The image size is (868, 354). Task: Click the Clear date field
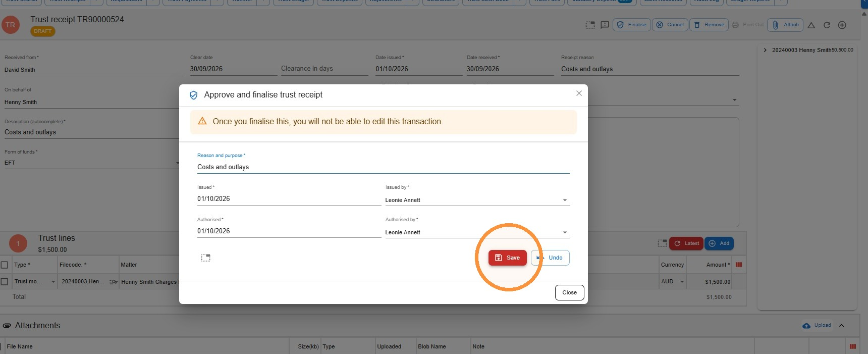[234, 69]
